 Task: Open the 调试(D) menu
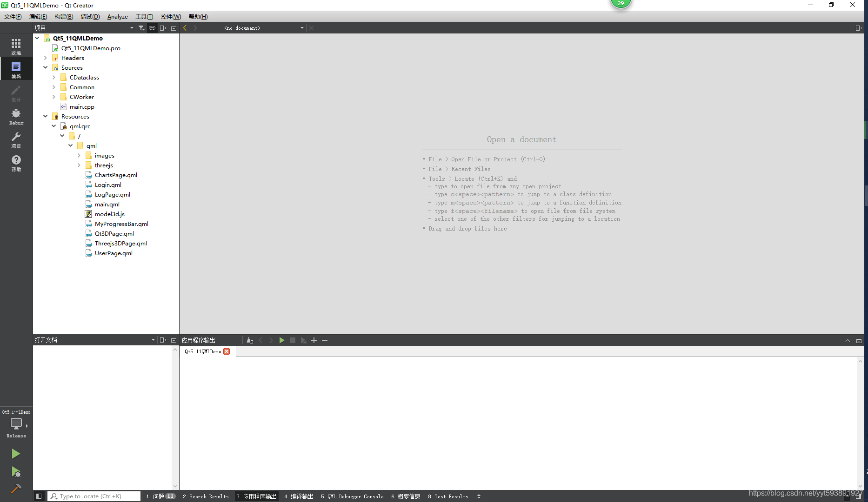(x=90, y=17)
